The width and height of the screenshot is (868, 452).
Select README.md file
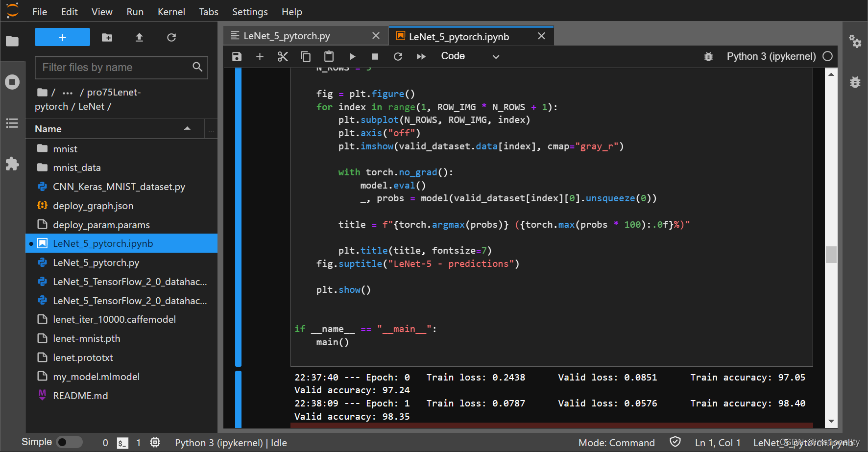121,396
